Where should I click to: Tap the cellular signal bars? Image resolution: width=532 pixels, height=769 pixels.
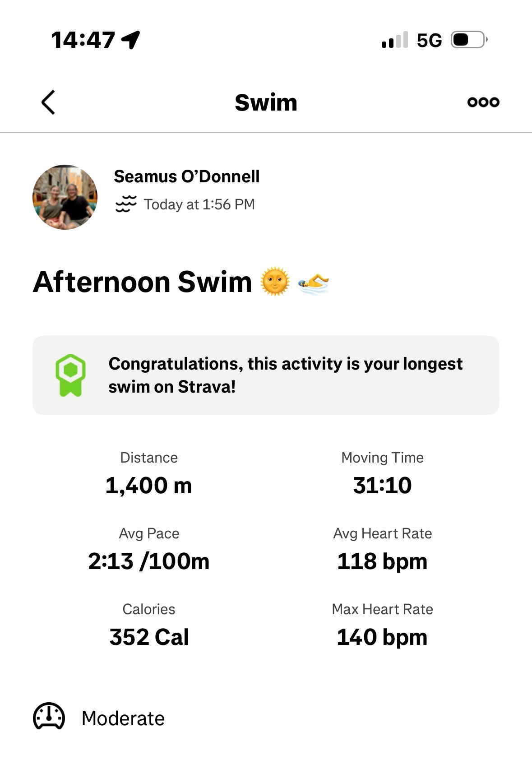click(x=395, y=40)
